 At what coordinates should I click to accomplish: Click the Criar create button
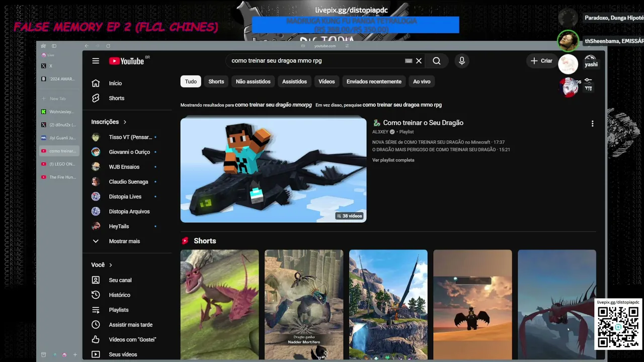[541, 61]
